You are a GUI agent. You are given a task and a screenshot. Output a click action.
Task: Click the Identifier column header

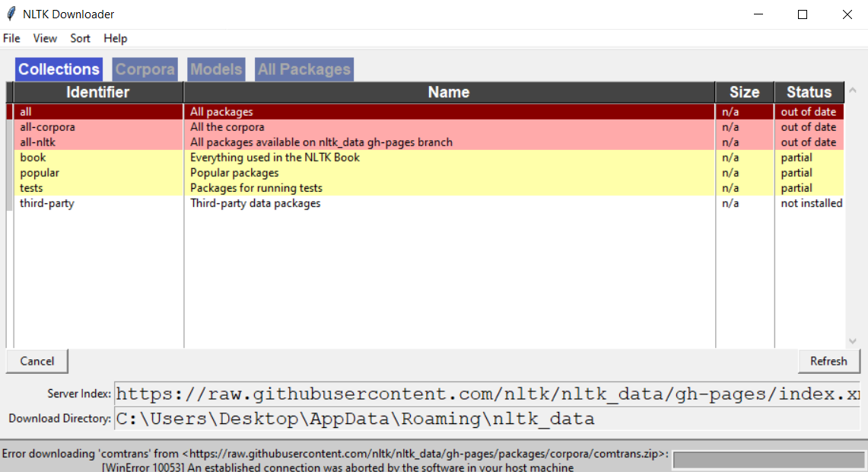(x=97, y=91)
